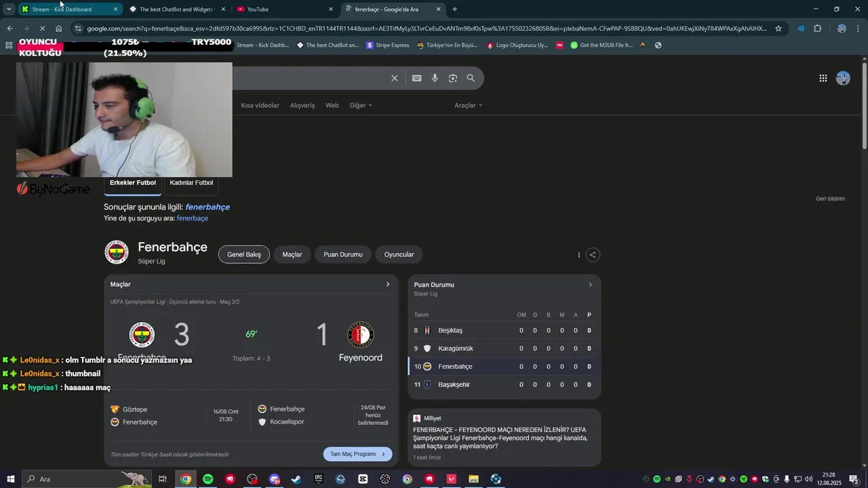Screen dimensions: 868x488
Task: Close the YouTube tab
Action: pos(331,9)
